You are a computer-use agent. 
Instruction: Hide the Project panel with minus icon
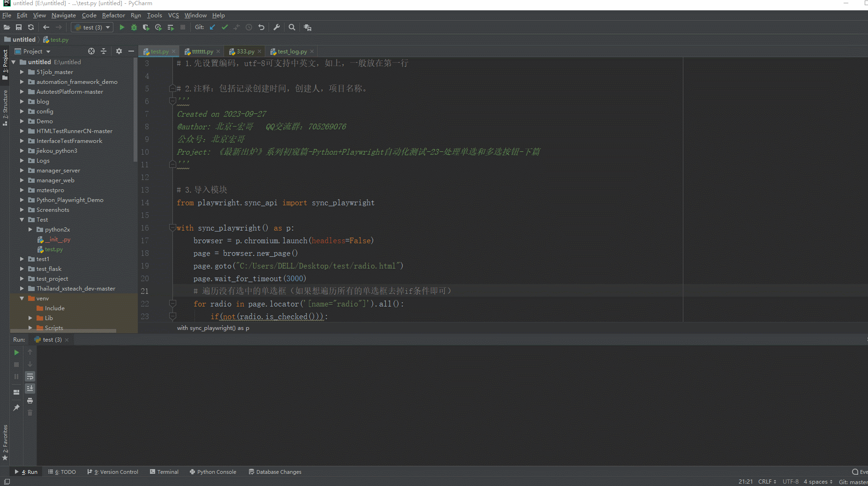pyautogui.click(x=131, y=51)
